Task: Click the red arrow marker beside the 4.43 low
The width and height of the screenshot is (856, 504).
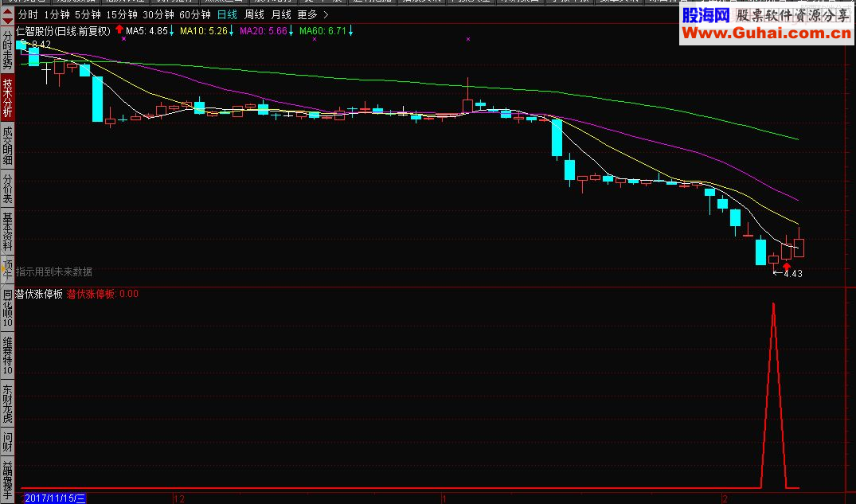Action: [x=786, y=266]
